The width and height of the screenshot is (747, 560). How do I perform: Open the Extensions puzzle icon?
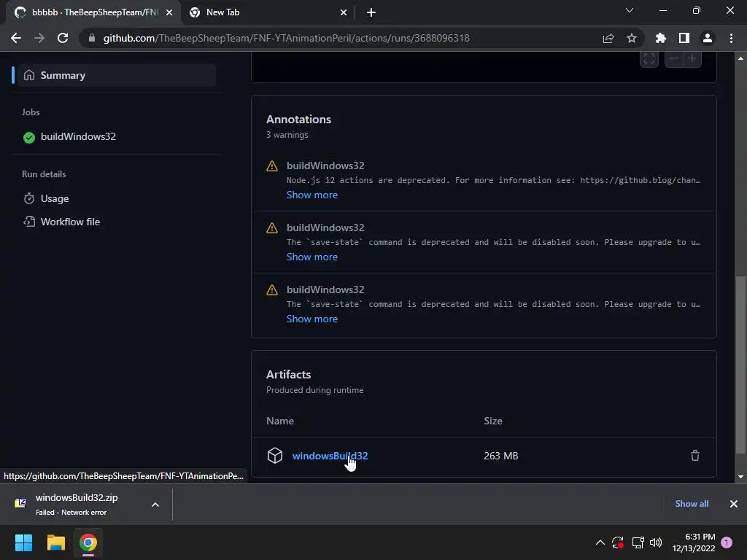tap(661, 38)
